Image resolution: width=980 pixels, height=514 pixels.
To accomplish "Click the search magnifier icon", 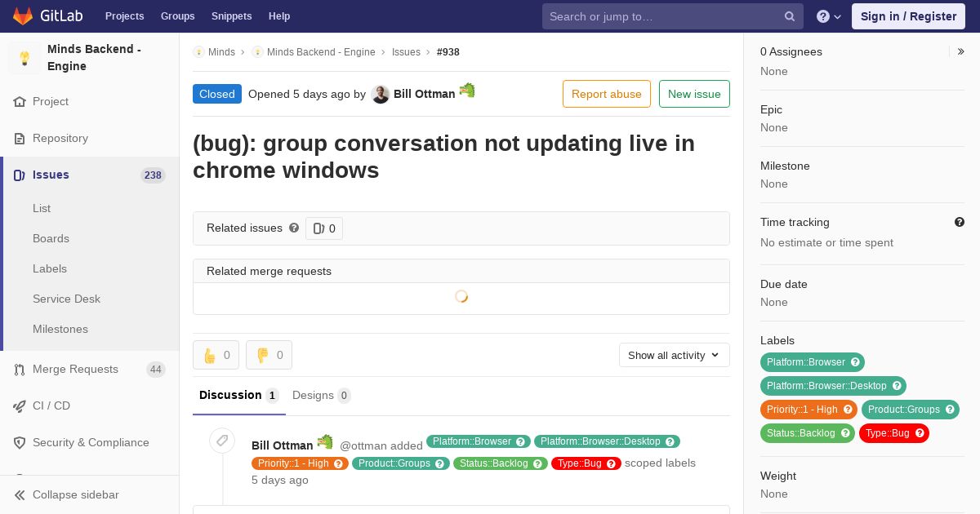I will coord(790,16).
